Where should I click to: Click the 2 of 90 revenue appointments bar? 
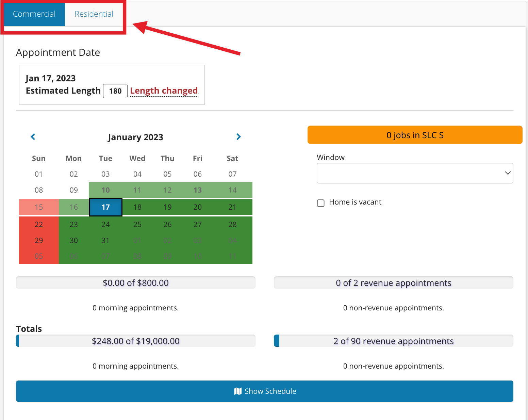point(394,341)
